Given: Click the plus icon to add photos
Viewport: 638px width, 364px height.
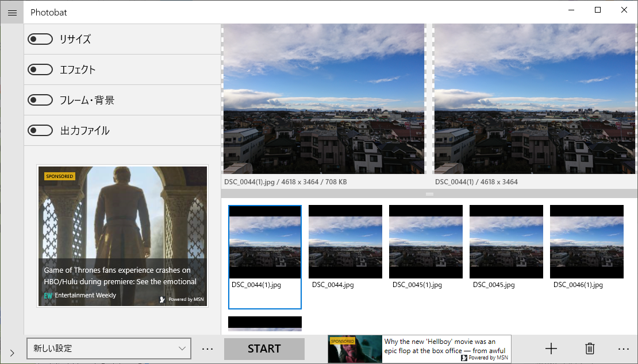Looking at the screenshot, I should coord(551,348).
